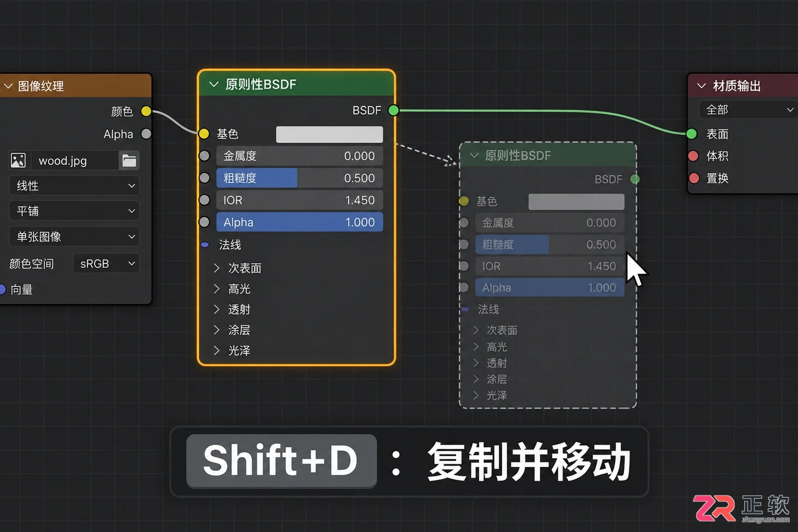Open the sRGB color space dropdown

tap(106, 264)
